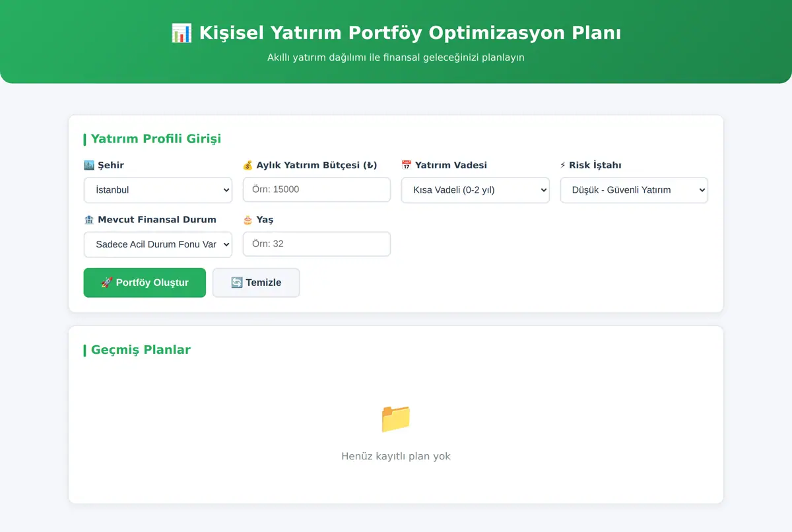Click the lightning icon beside Risk İştahı
Screen dimensions: 792x532
pos(563,165)
